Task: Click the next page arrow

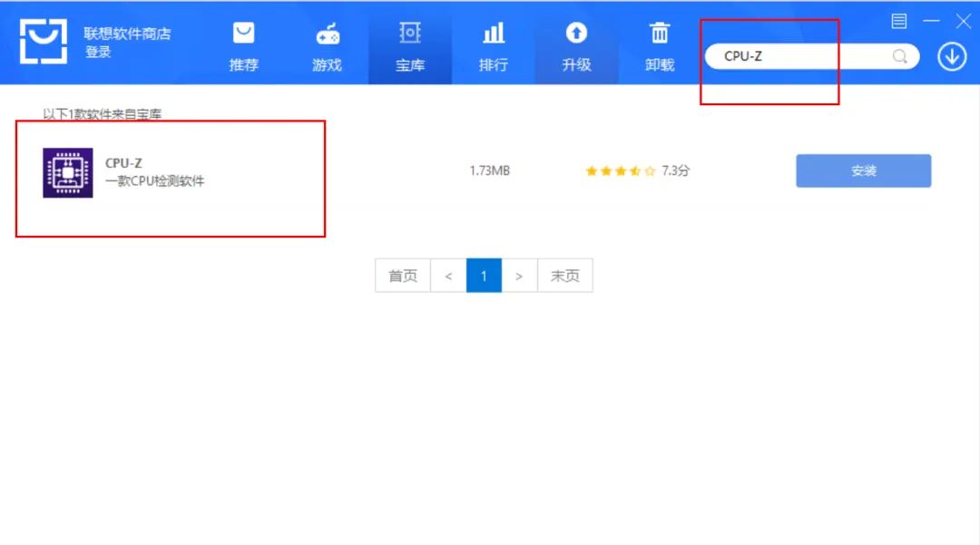Action: point(519,276)
